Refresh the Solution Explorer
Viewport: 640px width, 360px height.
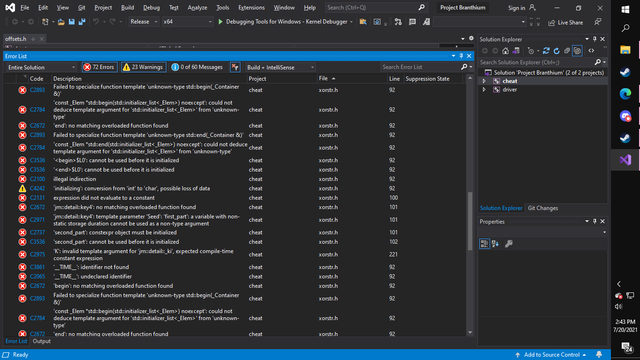click(556, 51)
